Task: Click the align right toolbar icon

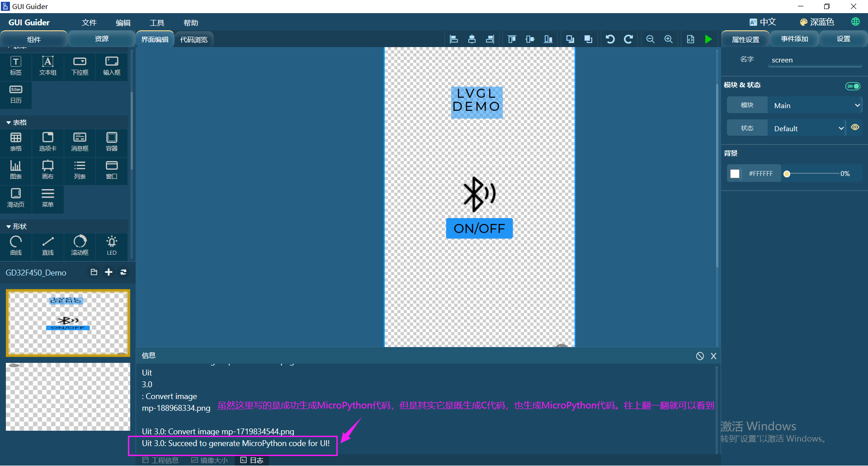Action: [x=490, y=39]
